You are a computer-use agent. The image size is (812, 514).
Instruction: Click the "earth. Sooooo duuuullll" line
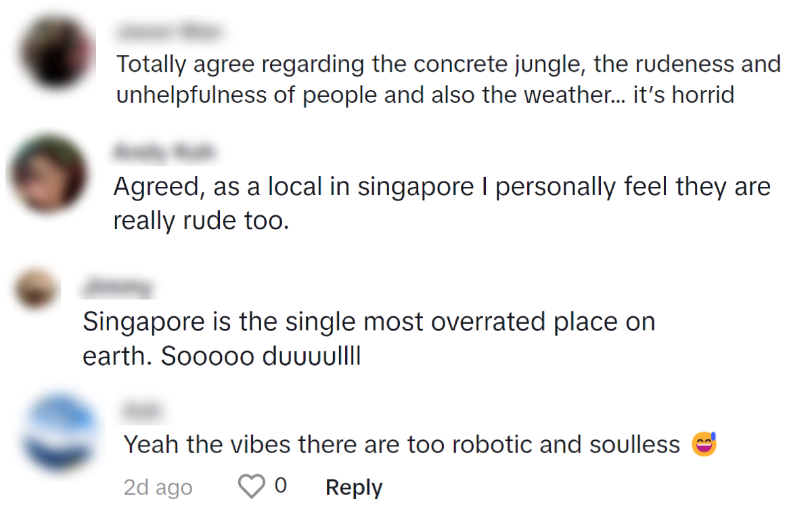[x=221, y=356]
